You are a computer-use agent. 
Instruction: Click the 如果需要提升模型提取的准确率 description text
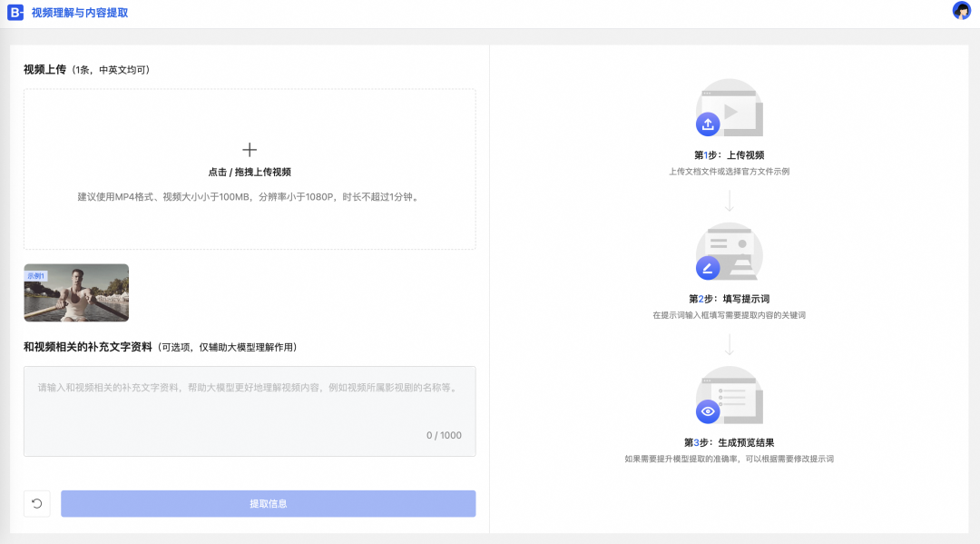[730, 459]
